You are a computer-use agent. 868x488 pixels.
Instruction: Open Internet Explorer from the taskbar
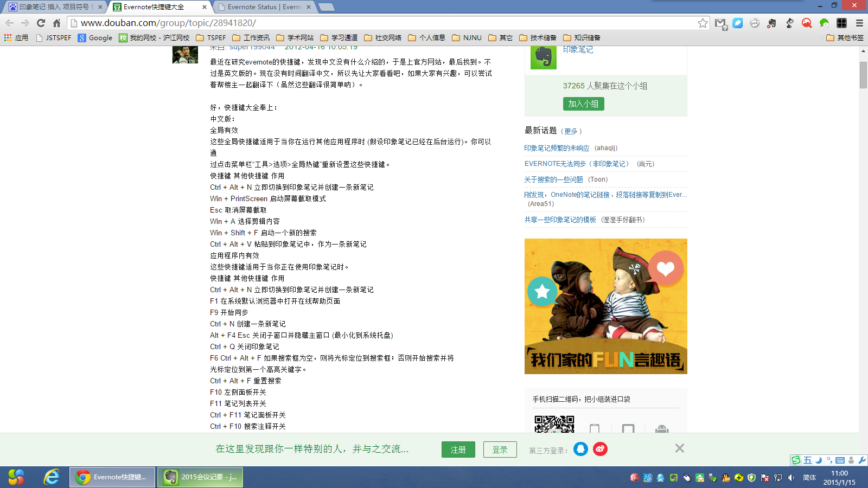[52, 477]
